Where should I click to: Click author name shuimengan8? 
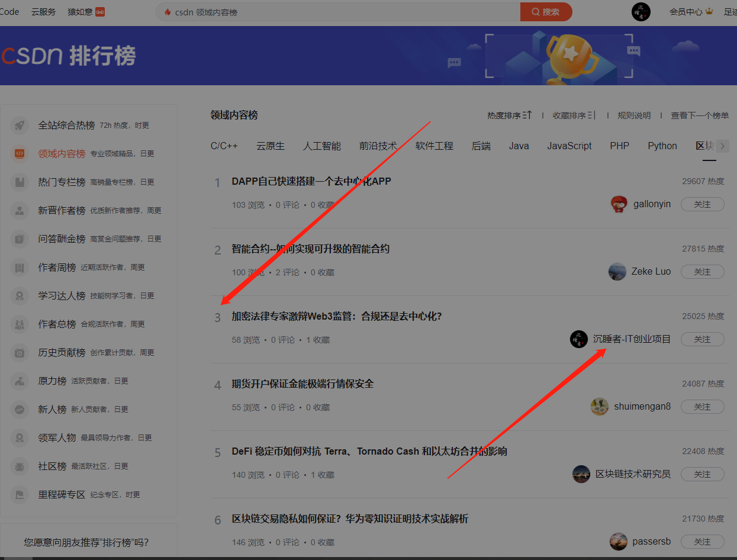642,407
